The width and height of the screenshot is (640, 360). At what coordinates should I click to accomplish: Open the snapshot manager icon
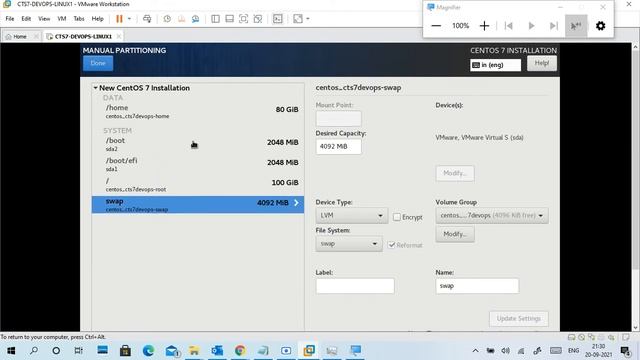tap(196, 19)
